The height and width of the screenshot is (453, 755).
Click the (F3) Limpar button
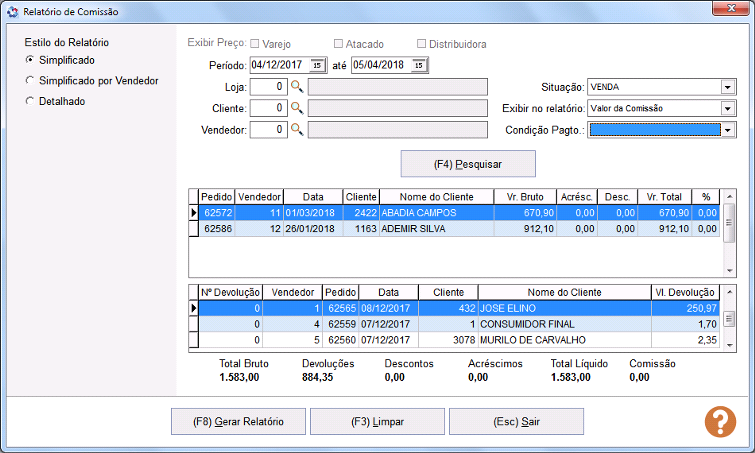[377, 422]
